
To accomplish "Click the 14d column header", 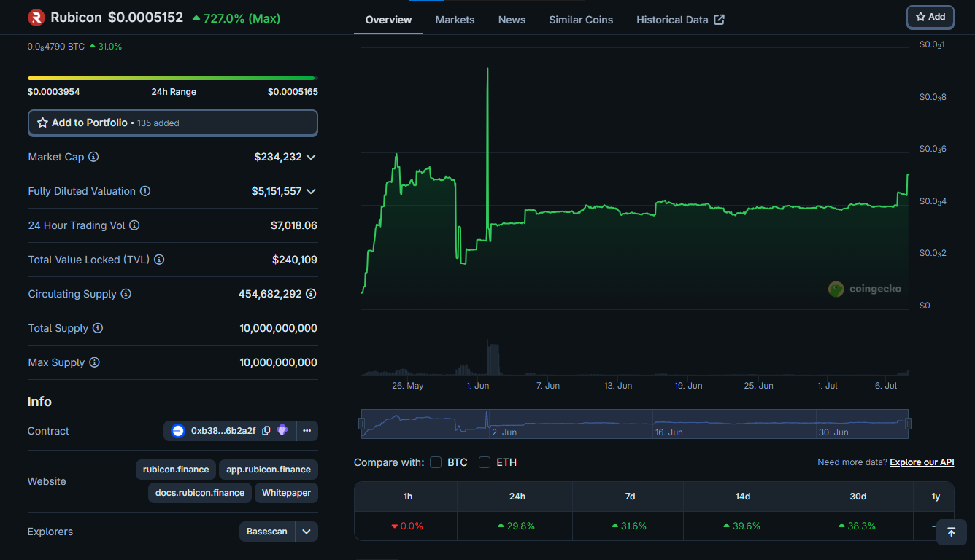I will [x=743, y=497].
